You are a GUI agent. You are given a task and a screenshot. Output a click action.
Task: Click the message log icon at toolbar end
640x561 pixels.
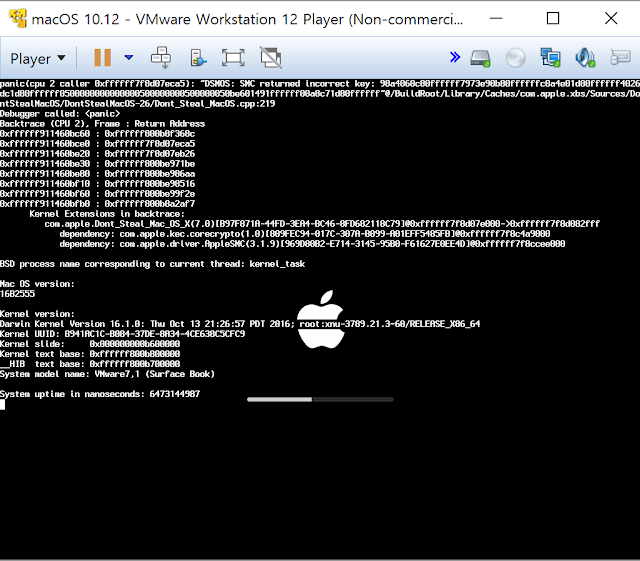pos(620,57)
